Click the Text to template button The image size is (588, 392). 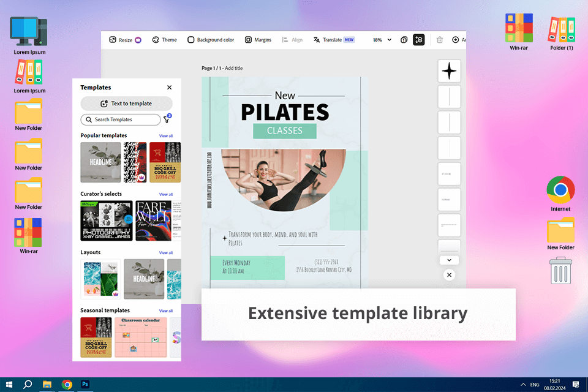click(126, 104)
